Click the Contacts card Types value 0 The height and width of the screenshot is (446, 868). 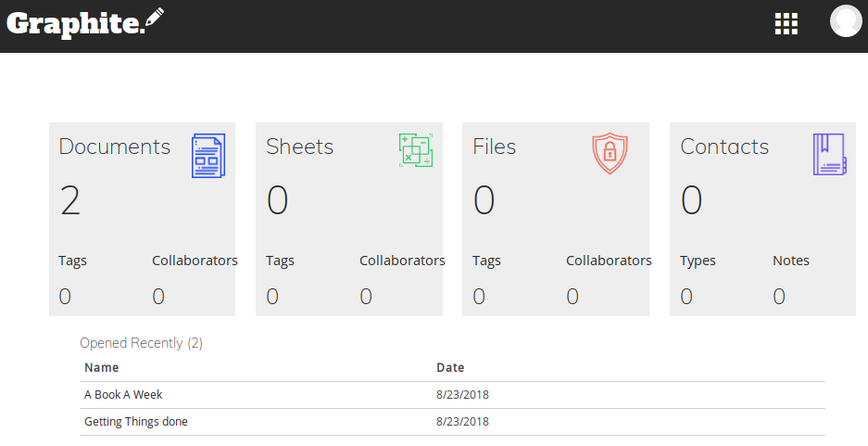[x=686, y=297]
